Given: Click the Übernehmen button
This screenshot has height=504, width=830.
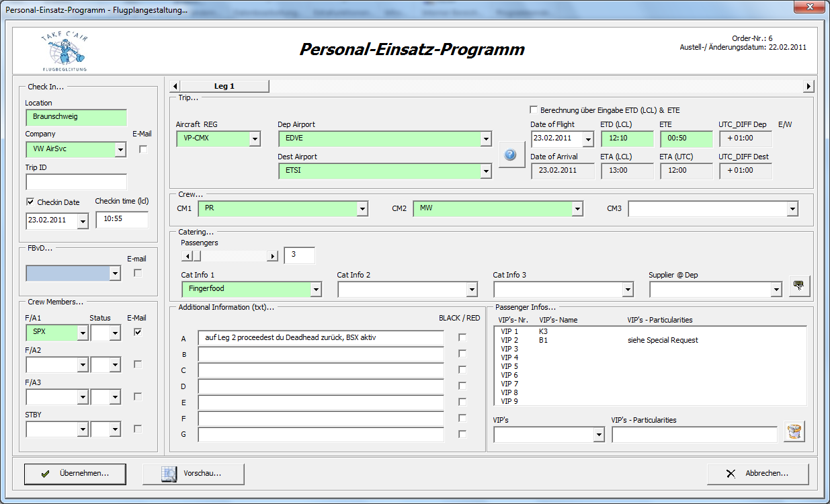Looking at the screenshot, I should click(75, 473).
